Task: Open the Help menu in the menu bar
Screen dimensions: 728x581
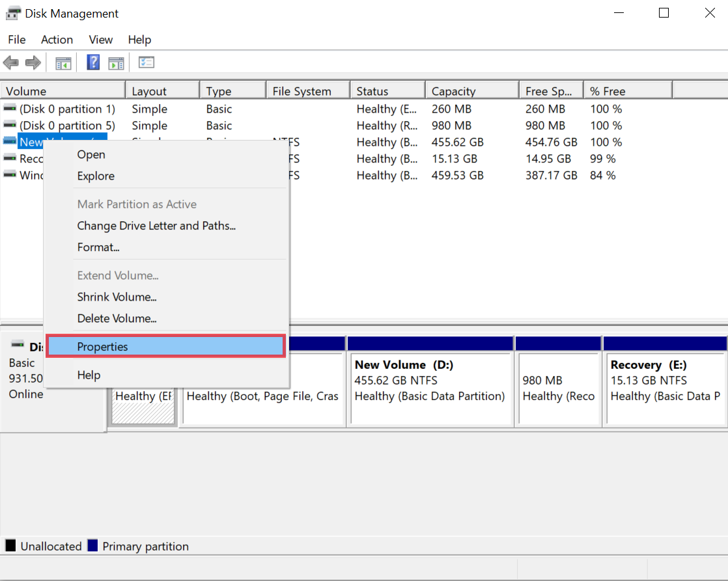Action: click(x=140, y=40)
